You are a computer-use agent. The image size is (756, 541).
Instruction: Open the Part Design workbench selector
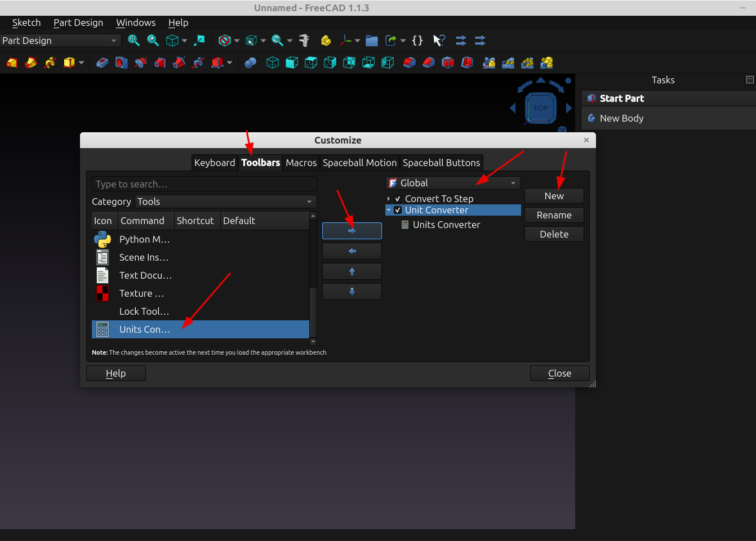click(60, 41)
